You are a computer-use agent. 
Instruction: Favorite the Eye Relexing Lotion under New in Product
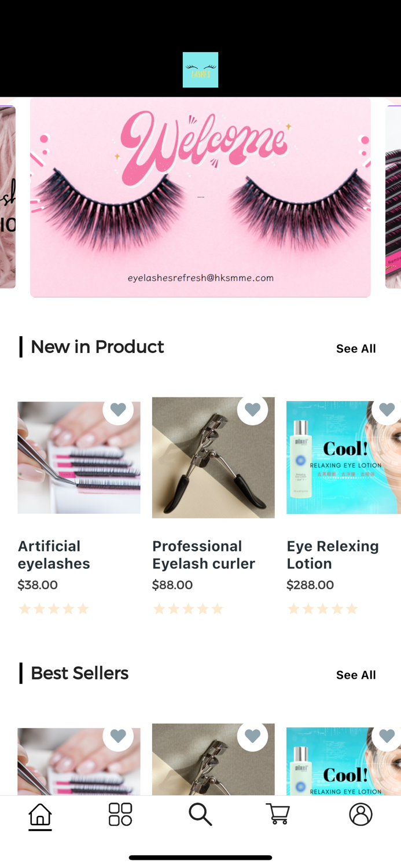[x=387, y=410]
